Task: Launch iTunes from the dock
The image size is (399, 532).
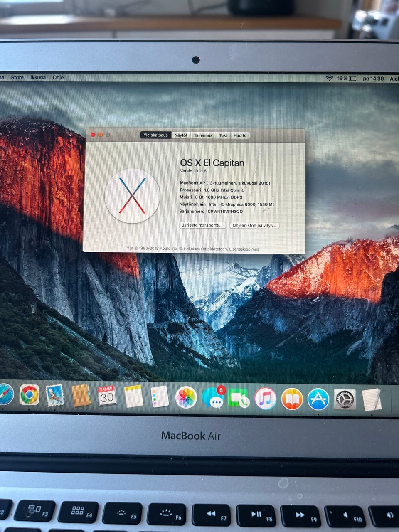Action: point(265,399)
